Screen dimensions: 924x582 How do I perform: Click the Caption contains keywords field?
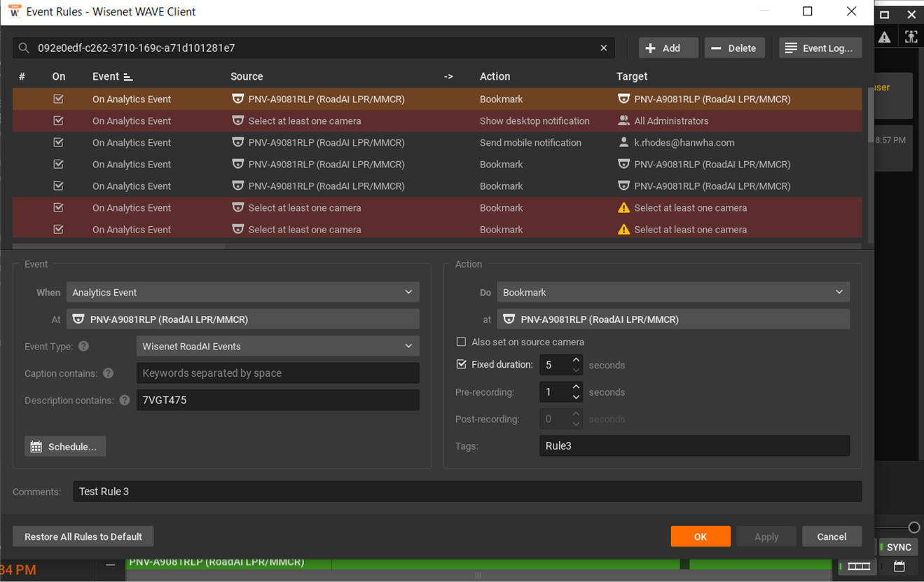click(277, 373)
